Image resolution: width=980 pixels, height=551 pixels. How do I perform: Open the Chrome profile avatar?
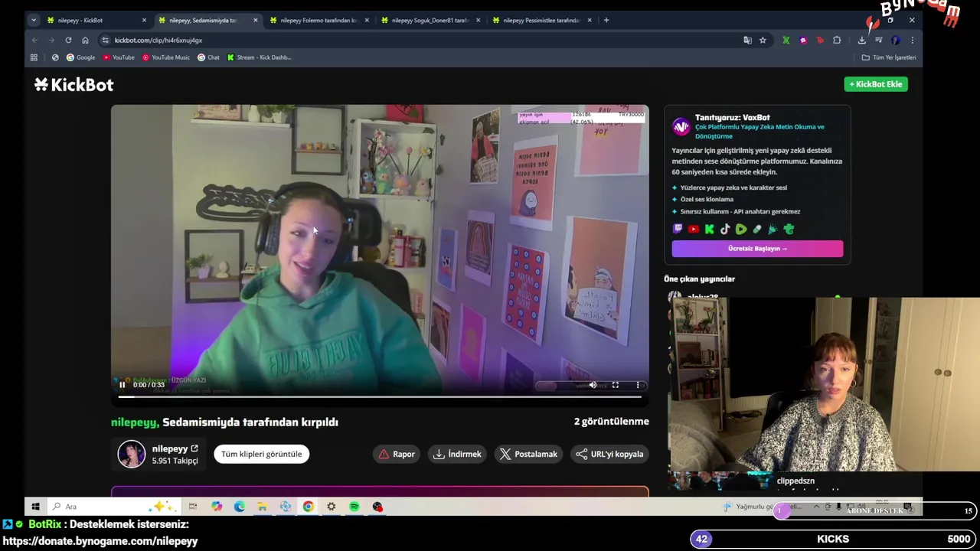(896, 40)
